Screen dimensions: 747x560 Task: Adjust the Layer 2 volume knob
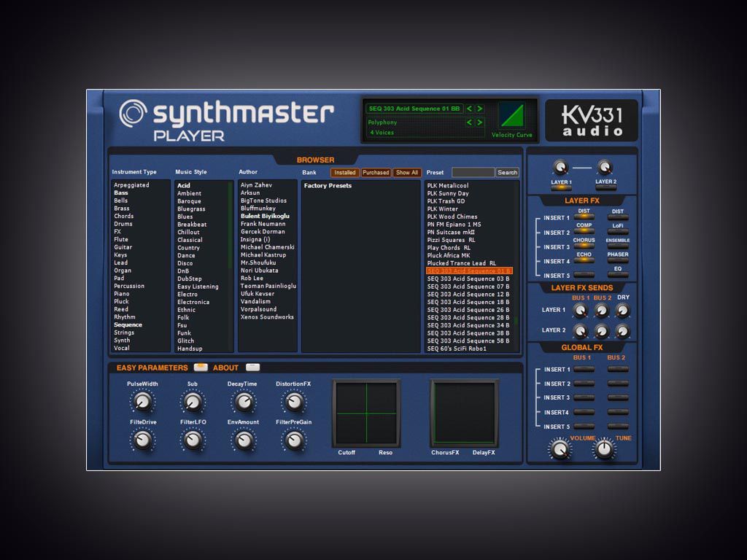click(605, 168)
